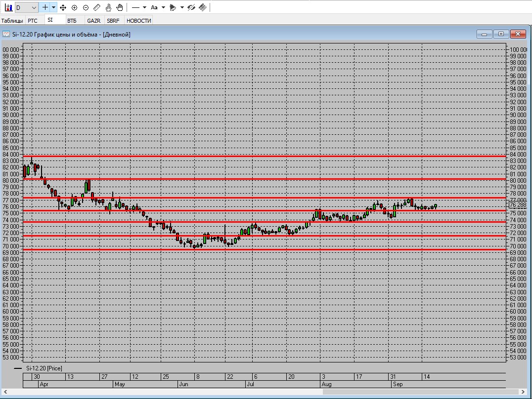Click the date 22 on time axis

pyautogui.click(x=230, y=377)
